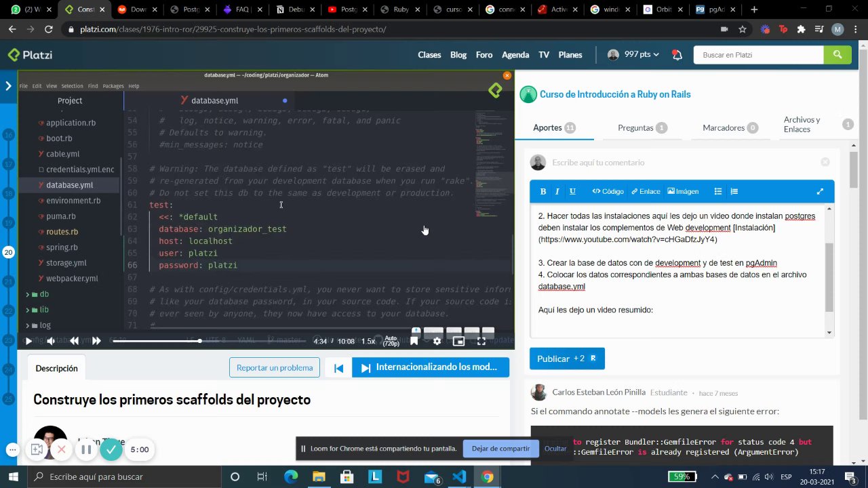Insert a numbered list in comment
The image size is (868, 488).
point(734,191)
